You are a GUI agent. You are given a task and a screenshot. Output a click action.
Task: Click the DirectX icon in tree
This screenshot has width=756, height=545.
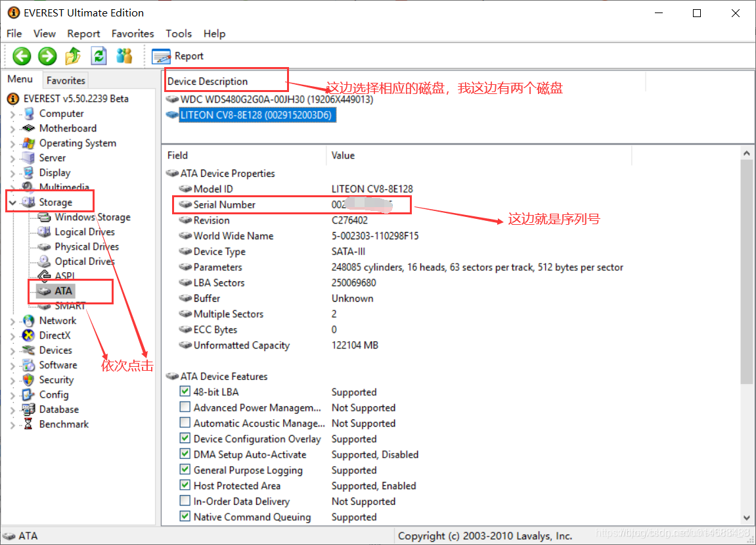click(x=29, y=335)
